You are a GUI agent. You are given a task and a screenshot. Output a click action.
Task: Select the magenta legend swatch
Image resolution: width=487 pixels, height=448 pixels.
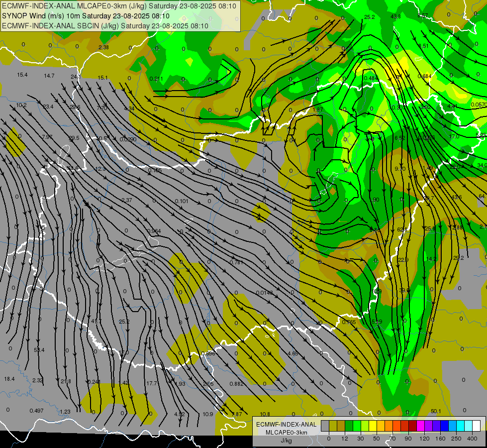(x=420, y=426)
